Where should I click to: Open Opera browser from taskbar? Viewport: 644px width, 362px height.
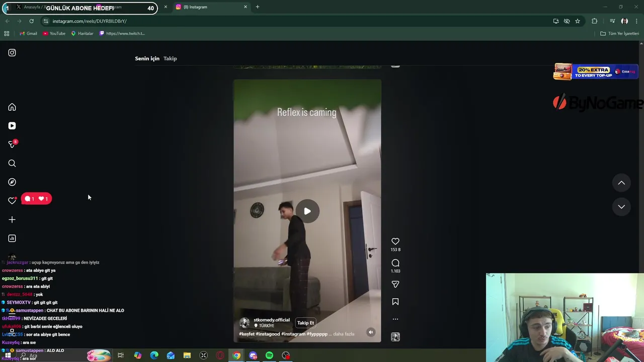(220, 355)
